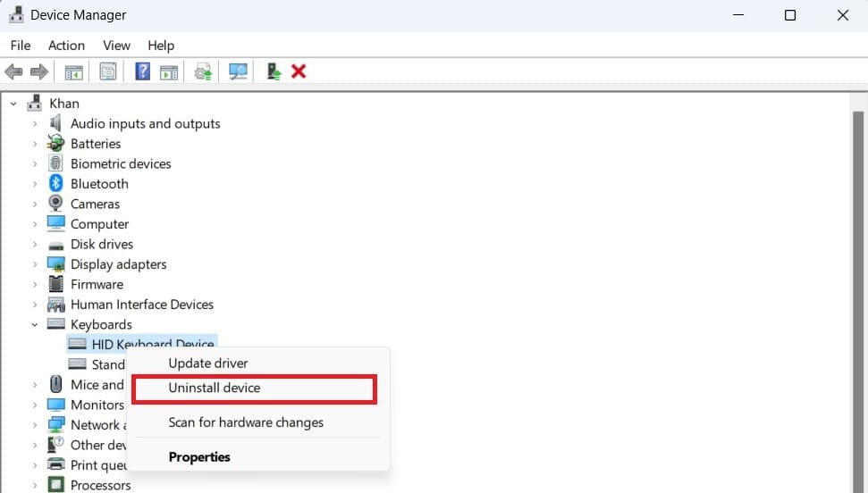Viewport: 868px width, 493px height.
Task: Select the Monitors category label
Action: 97,405
